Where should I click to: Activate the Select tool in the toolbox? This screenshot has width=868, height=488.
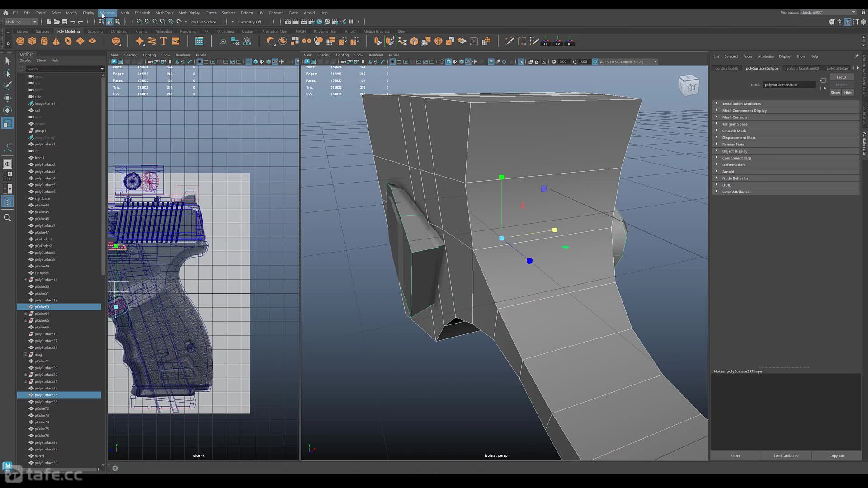point(7,61)
